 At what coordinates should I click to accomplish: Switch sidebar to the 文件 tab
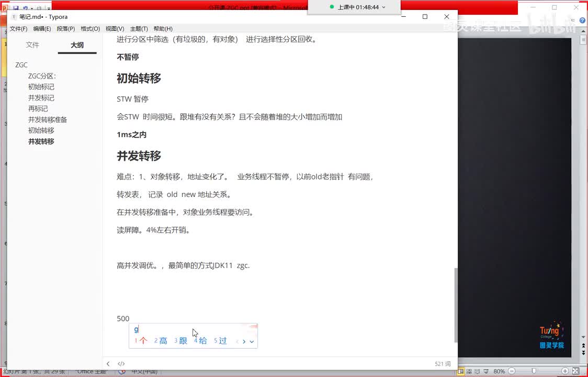pyautogui.click(x=32, y=45)
